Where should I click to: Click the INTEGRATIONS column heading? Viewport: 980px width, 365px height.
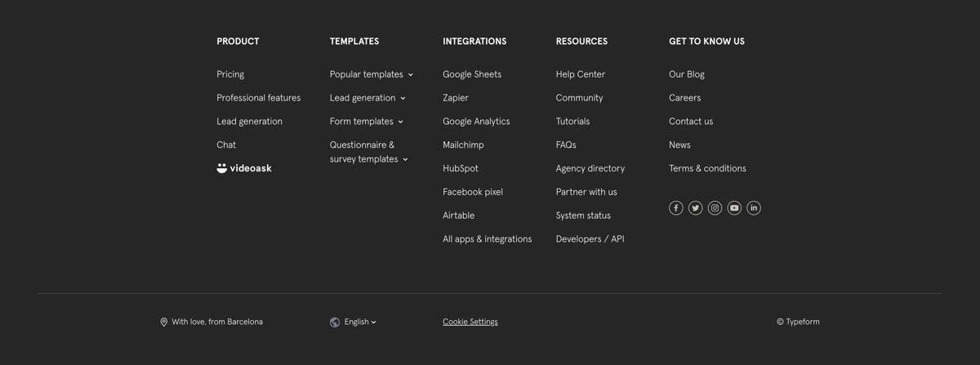pos(474,42)
